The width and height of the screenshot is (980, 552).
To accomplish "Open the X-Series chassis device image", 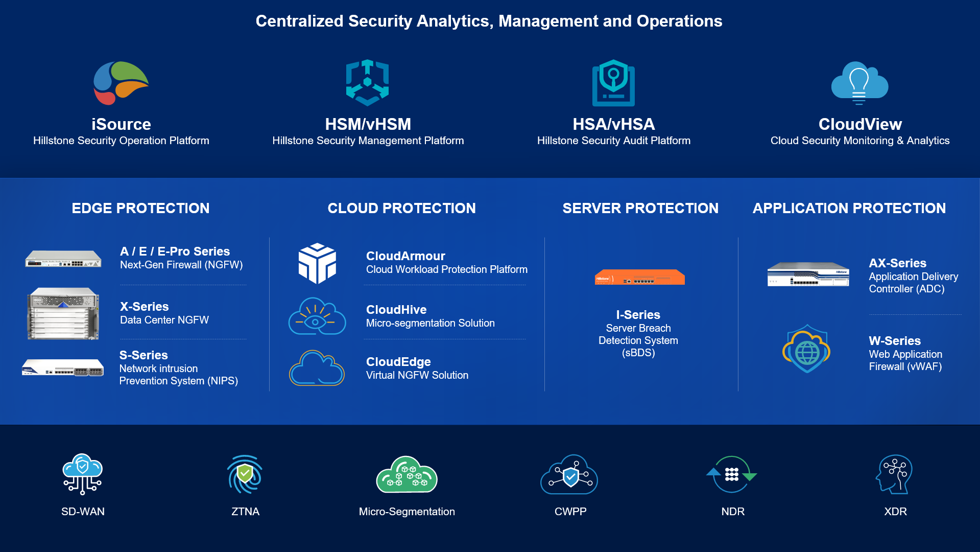I will pyautogui.click(x=63, y=313).
